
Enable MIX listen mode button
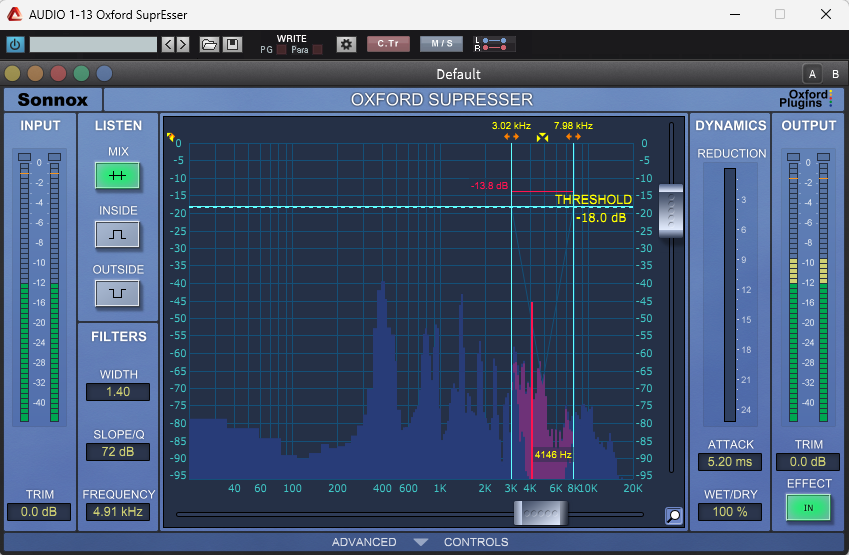coord(117,175)
